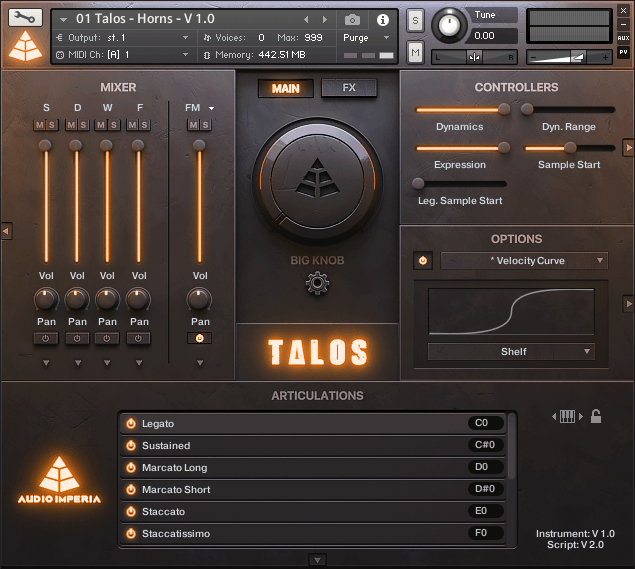Screen dimensions: 635x569
Task: Expand the S channel bottom arrow
Action: pyautogui.click(x=46, y=362)
